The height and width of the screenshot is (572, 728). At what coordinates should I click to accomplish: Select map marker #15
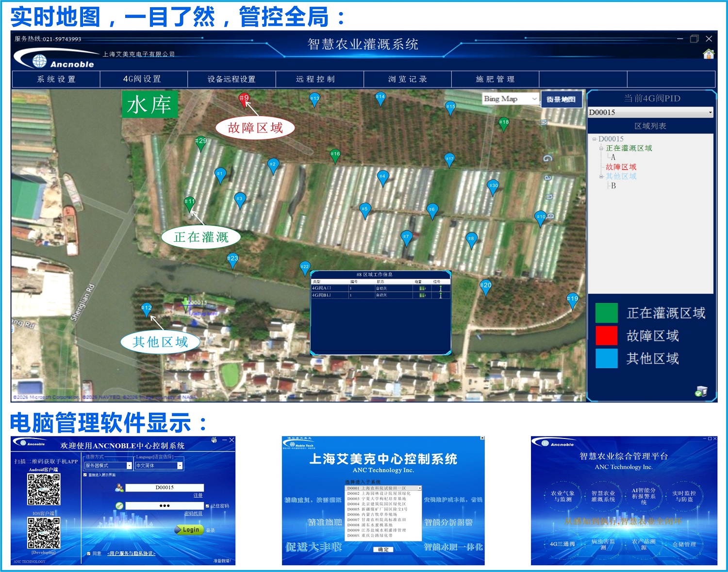coord(451,109)
